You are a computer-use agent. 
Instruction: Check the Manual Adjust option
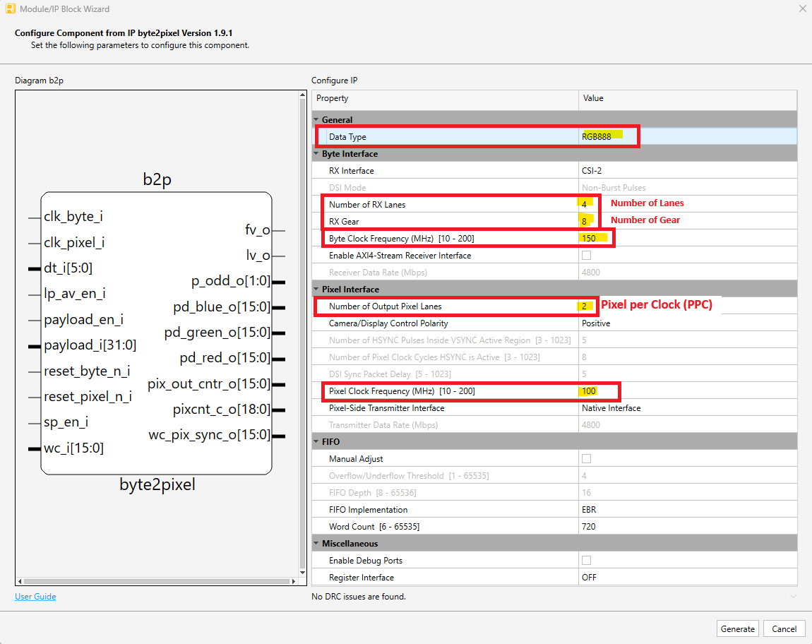[587, 458]
